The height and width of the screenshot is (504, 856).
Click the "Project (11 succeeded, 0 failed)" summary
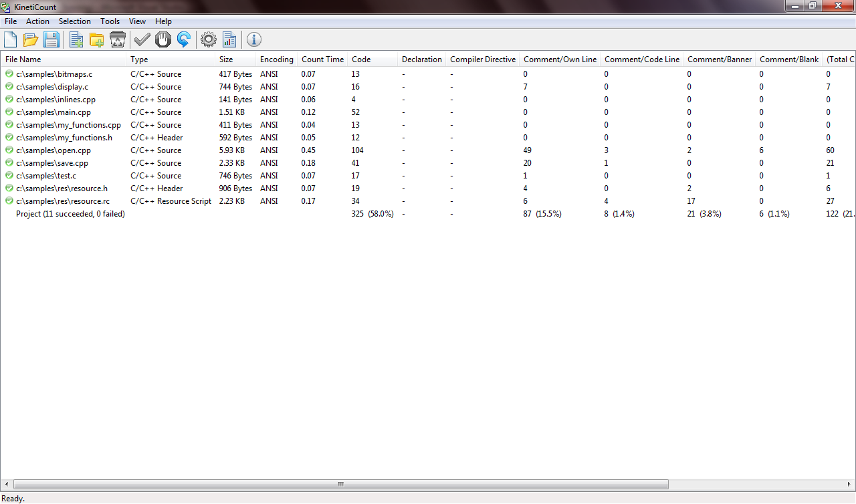[x=70, y=214]
